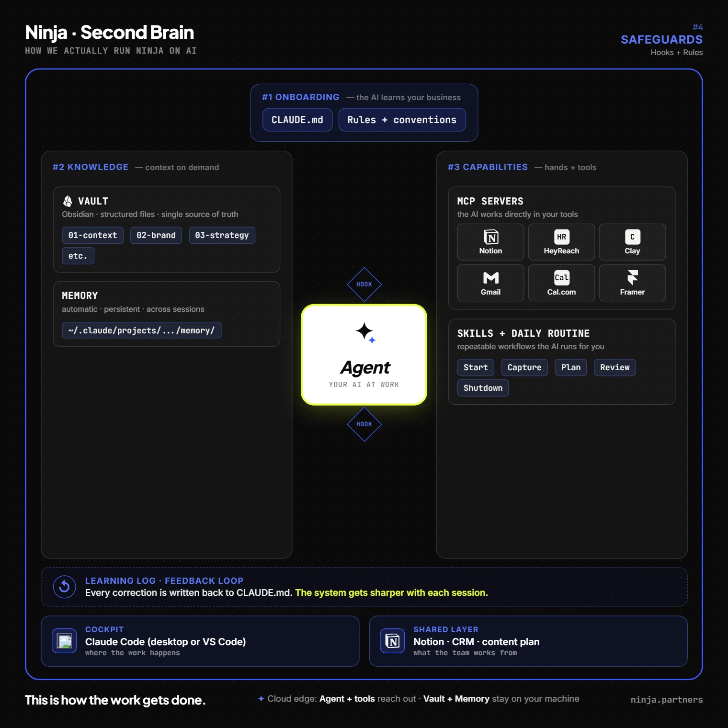Click the ~/.claude/projects/.../memory/ path chip
The image size is (728, 728).
coord(142,330)
